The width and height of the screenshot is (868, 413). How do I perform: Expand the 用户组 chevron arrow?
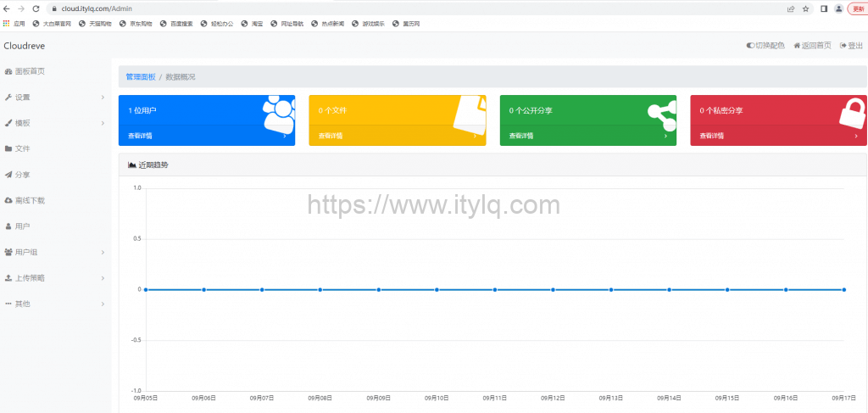103,252
